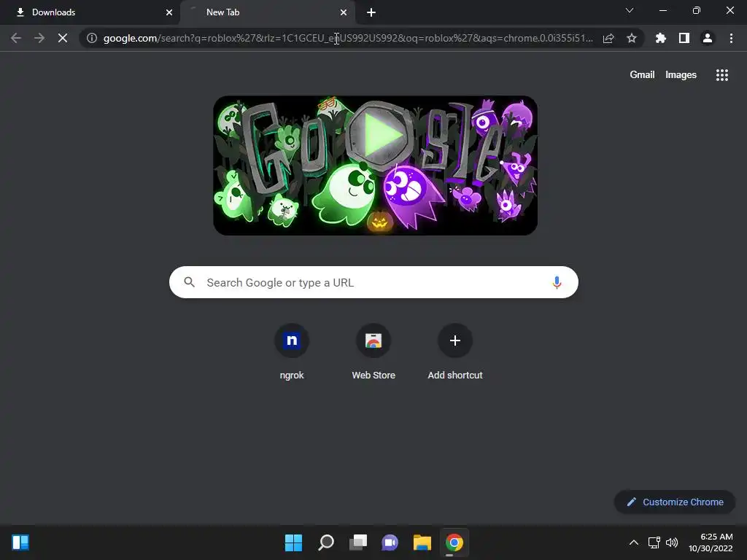
Task: Open Windows taskbar search
Action: click(326, 542)
